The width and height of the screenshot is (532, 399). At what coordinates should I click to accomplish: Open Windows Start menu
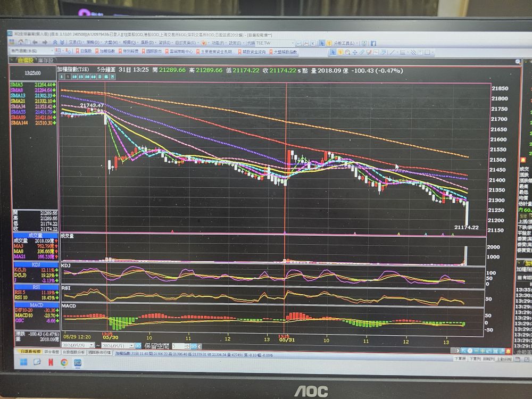tap(23, 362)
